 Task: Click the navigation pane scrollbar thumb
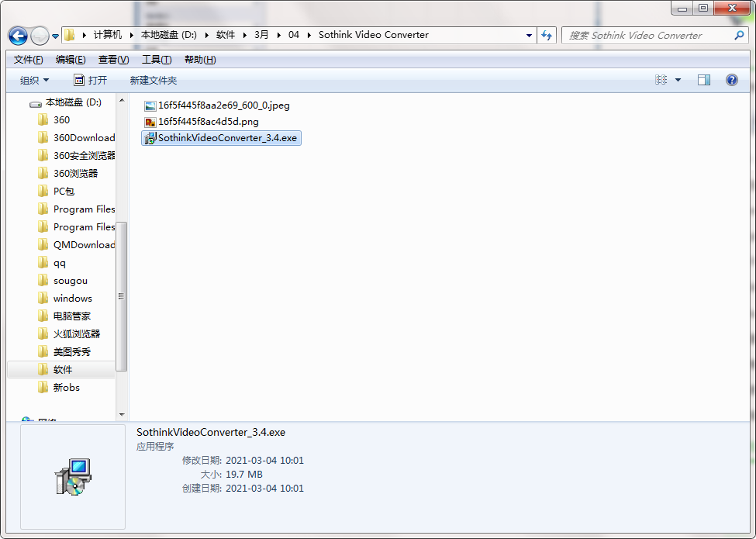[x=122, y=296]
